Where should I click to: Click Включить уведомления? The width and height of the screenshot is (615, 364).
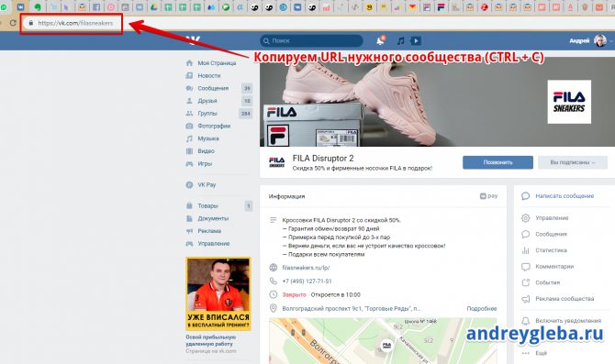pyautogui.click(x=568, y=321)
